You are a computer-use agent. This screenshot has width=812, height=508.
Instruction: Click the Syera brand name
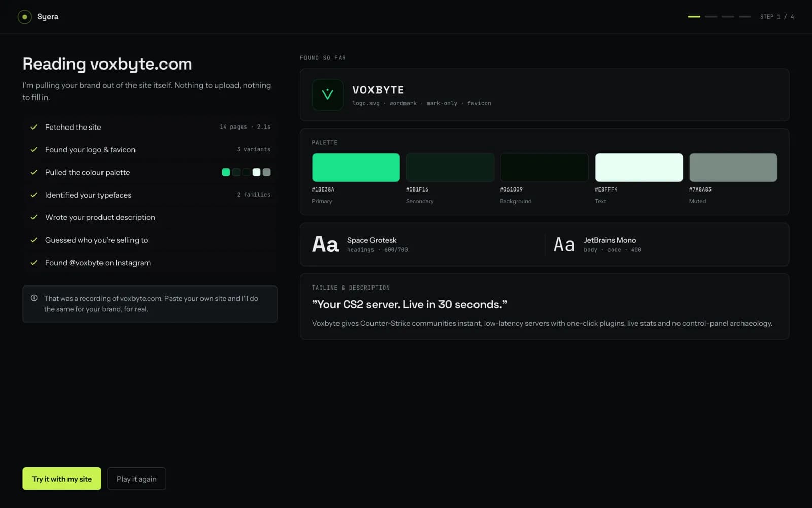coord(48,17)
